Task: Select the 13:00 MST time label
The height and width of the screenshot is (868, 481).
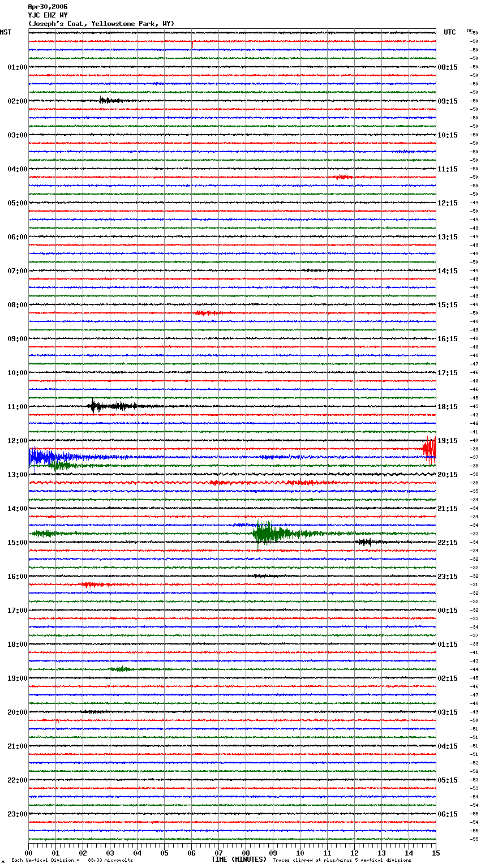Action: tap(17, 475)
